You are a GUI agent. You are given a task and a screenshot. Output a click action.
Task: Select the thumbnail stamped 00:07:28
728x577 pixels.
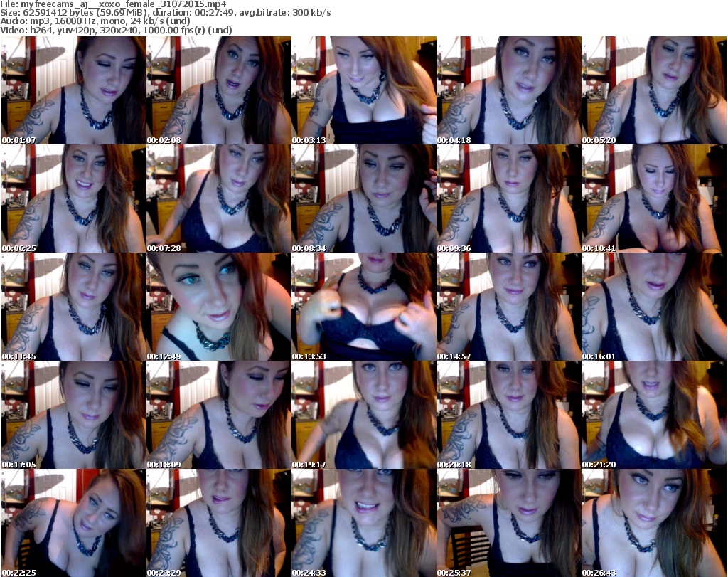point(219,198)
